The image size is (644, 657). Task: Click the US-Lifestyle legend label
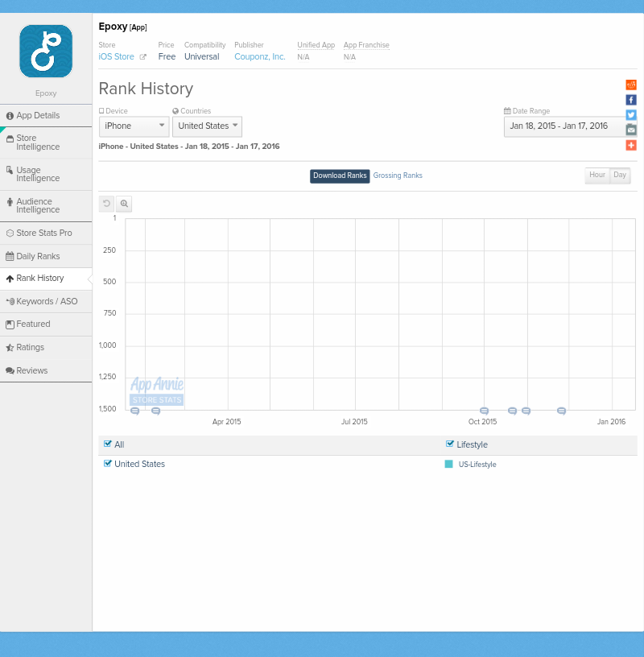(x=477, y=465)
